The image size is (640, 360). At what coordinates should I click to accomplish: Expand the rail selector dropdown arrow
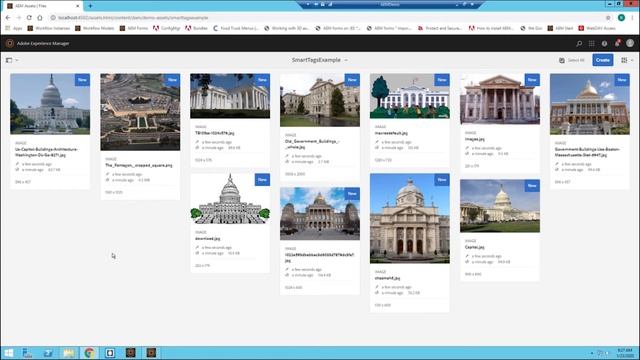tap(17, 60)
